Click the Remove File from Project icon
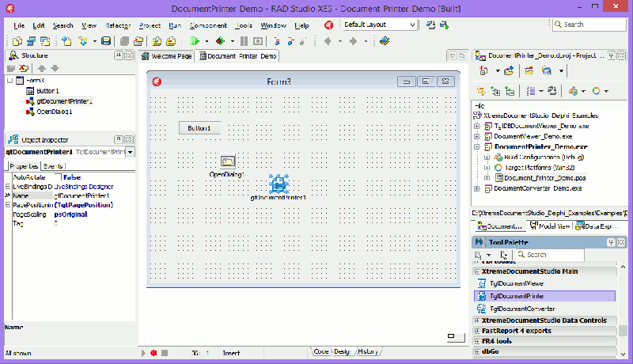633x364 pixels. point(171,41)
